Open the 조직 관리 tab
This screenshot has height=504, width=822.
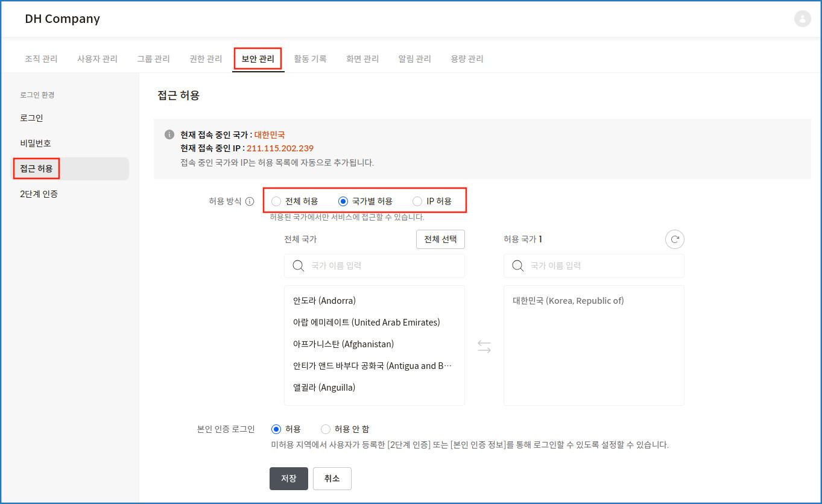coord(41,59)
